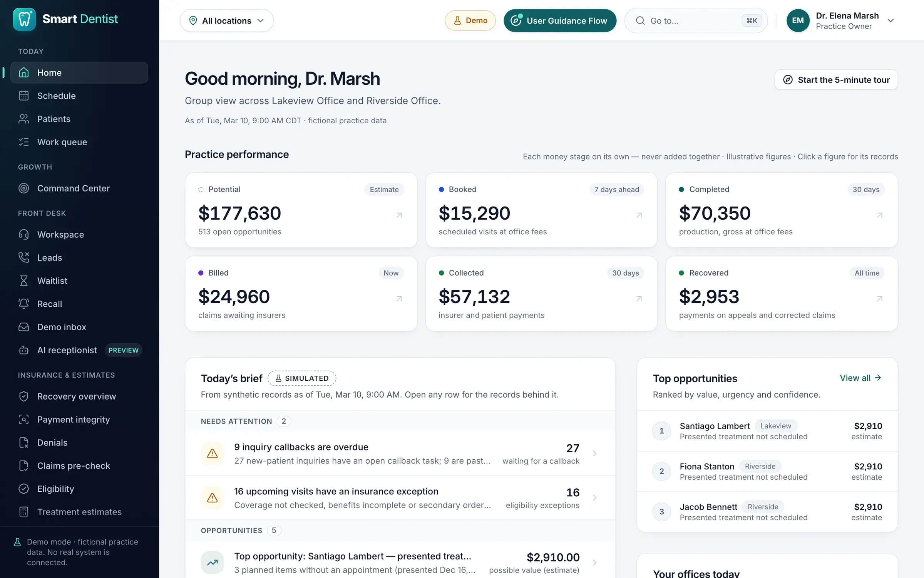Open Santiago Lambert Lakeview opportunity row
Viewport: 924px width, 578px height.
tap(767, 431)
